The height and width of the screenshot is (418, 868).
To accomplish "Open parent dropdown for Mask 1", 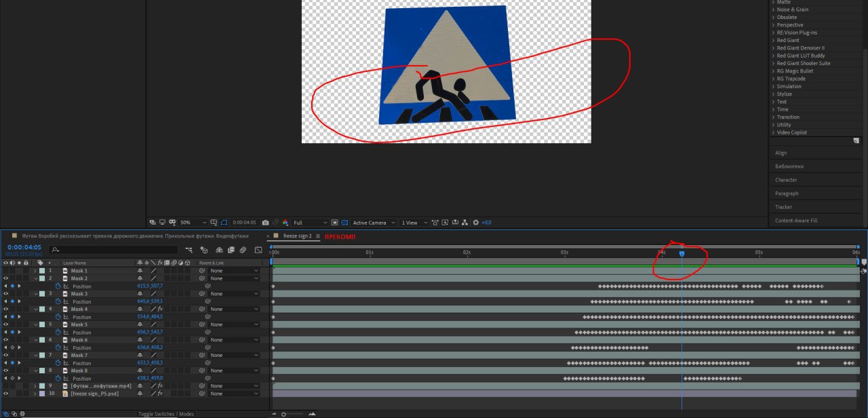I will point(234,271).
